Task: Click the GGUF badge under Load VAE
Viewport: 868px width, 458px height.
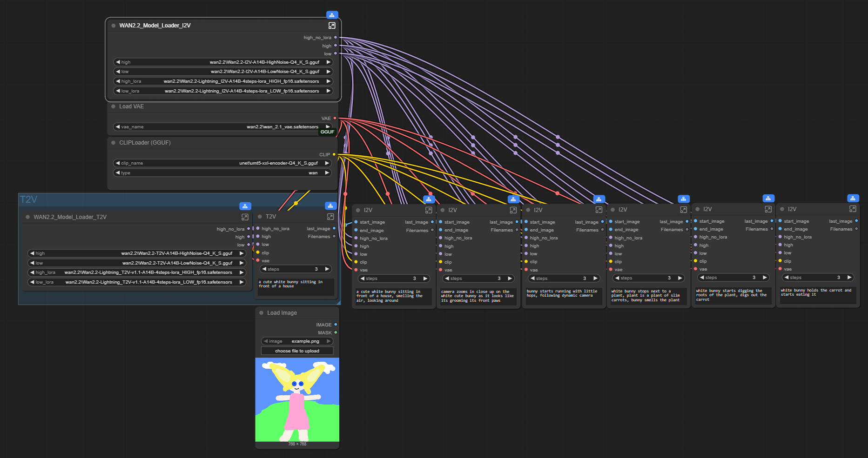Action: [x=327, y=132]
